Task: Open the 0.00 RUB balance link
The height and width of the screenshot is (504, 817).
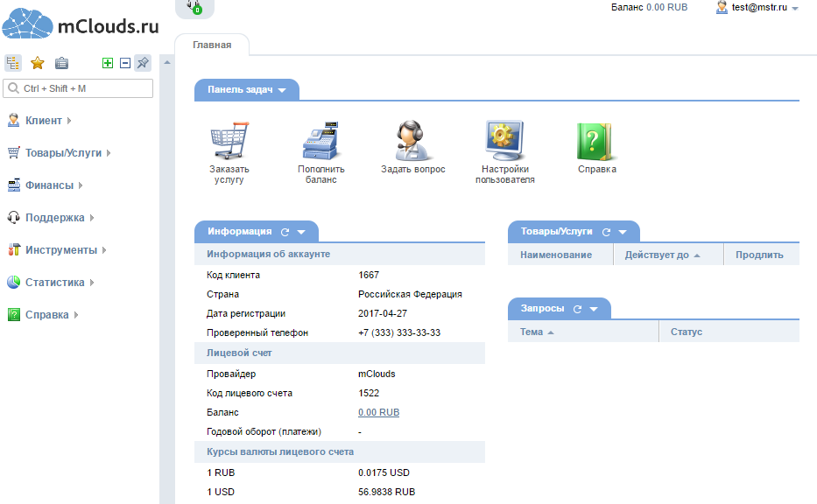Action: (x=379, y=412)
